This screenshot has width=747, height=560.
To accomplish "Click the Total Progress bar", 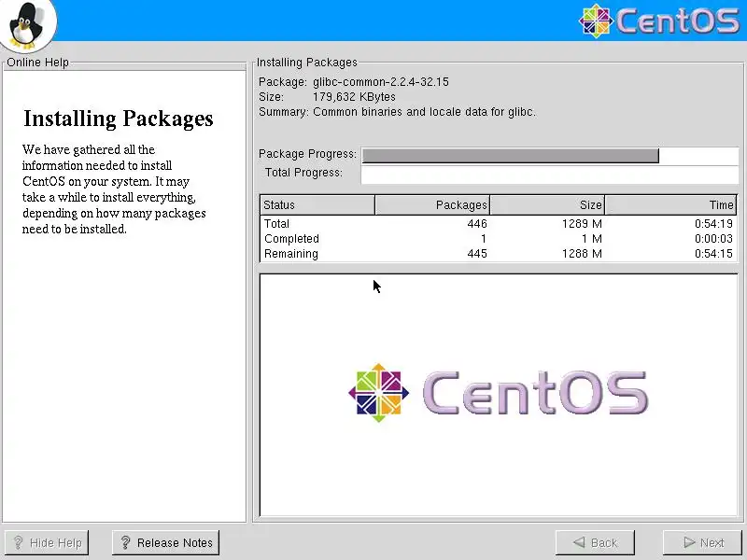I will point(550,175).
